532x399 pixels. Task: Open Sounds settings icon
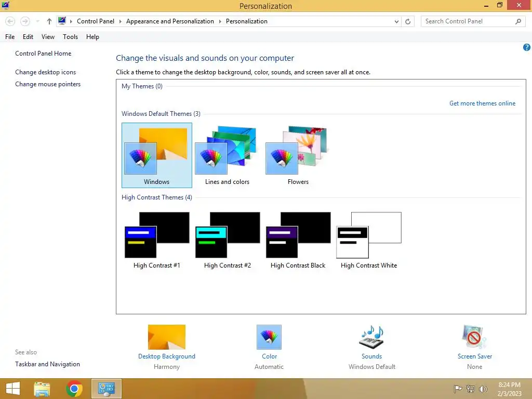(x=371, y=337)
